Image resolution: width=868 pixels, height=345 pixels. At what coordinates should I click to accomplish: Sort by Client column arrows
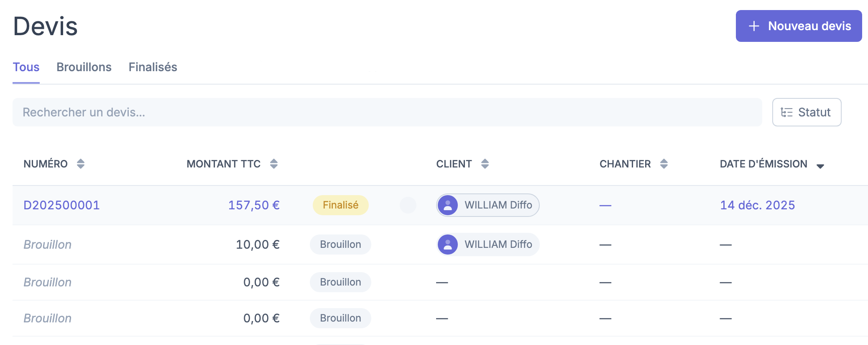click(485, 164)
